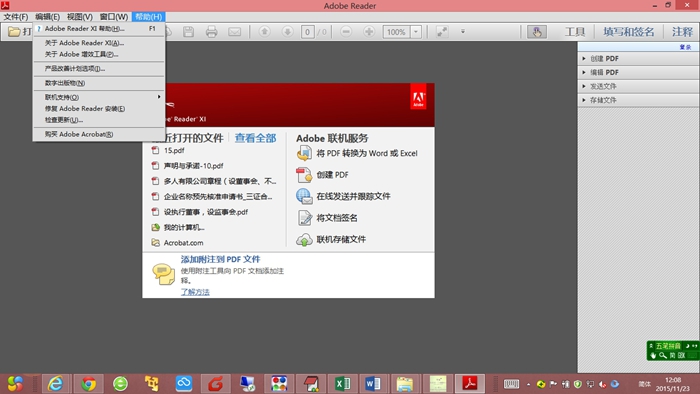Open the 联机支持 submenu
This screenshot has height=394, width=700.
click(x=99, y=97)
